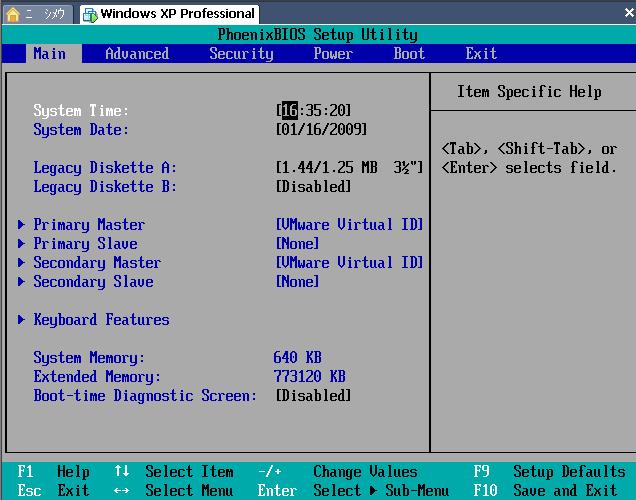Click the System Memory 640 KB value
The image size is (636, 500).
pos(297,357)
